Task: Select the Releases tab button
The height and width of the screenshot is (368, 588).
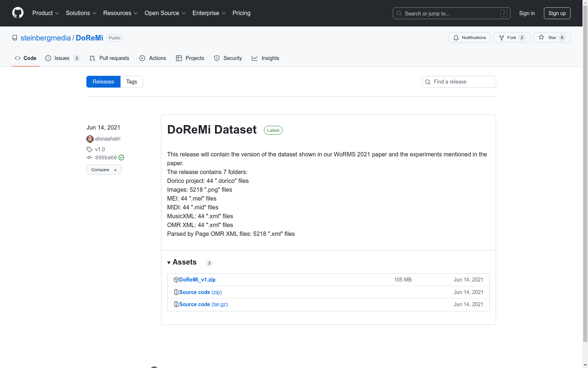Action: pos(103,82)
